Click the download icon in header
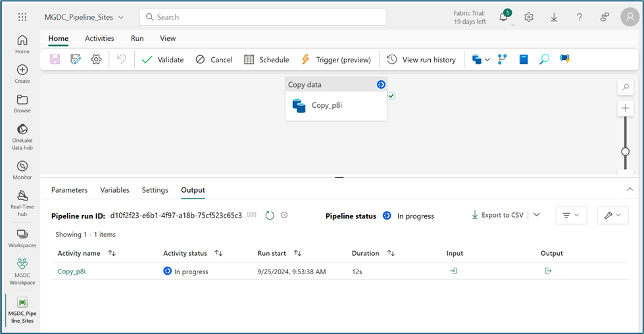 tap(554, 17)
